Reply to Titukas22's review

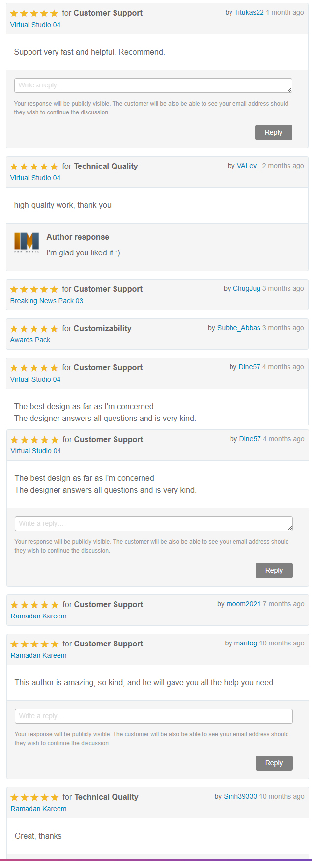pos(273,132)
